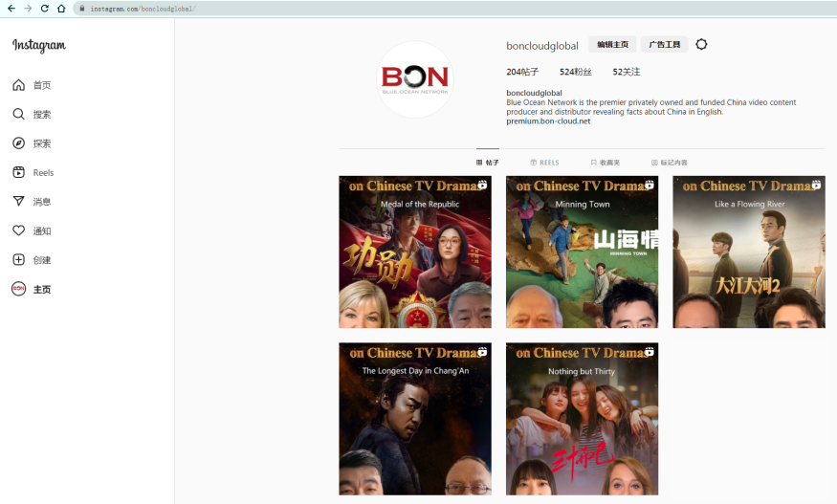837x504 pixels.
Task: Open the 524粉丝 followers list
Action: [576, 72]
